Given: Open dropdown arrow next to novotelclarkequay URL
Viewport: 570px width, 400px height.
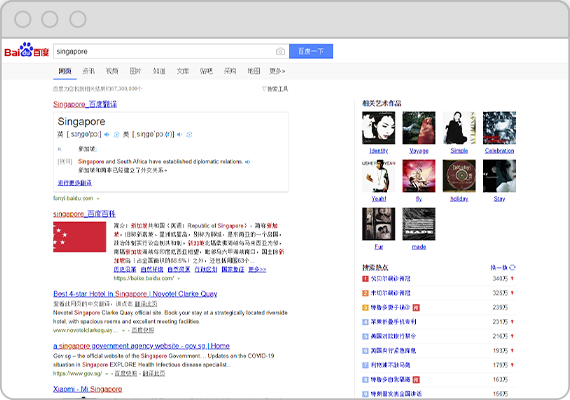Looking at the screenshot, I should point(124,331).
